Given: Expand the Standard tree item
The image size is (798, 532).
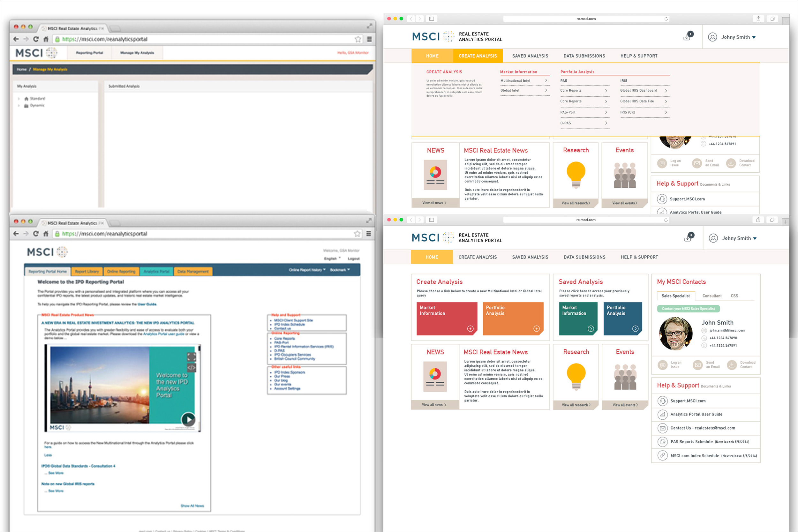Looking at the screenshot, I should pyautogui.click(x=19, y=99).
